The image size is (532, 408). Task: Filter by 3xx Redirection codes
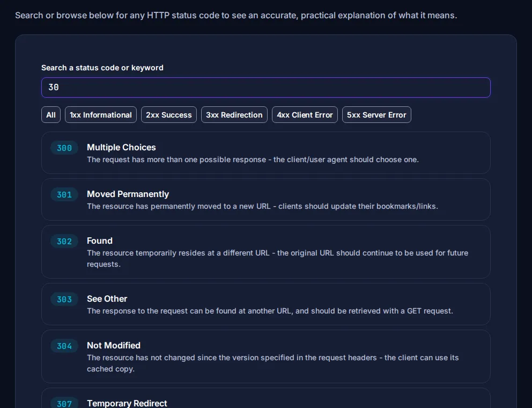tap(234, 115)
